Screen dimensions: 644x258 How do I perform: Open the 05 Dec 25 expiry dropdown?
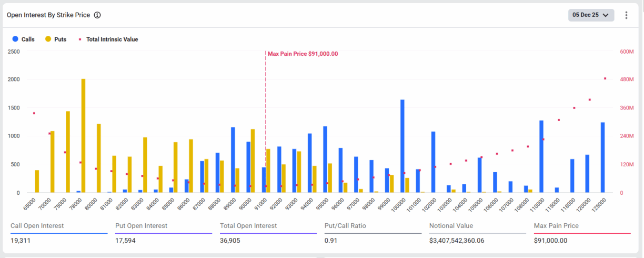pyautogui.click(x=591, y=15)
